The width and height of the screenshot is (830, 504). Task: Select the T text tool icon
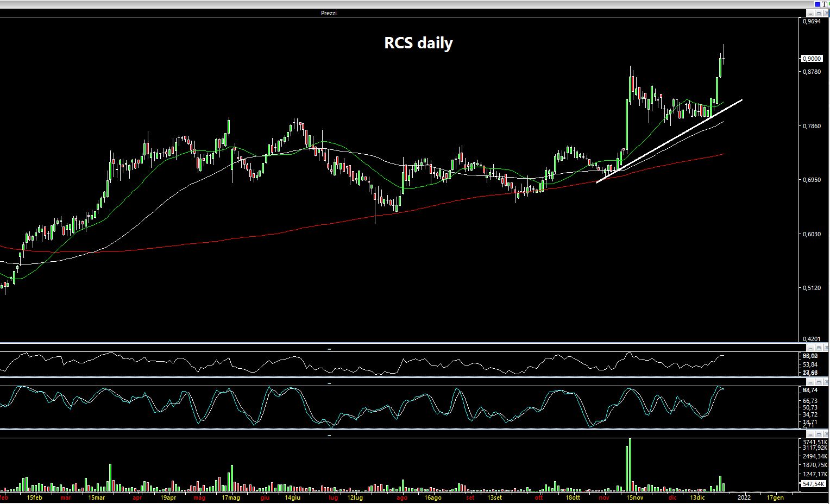(825, 4)
